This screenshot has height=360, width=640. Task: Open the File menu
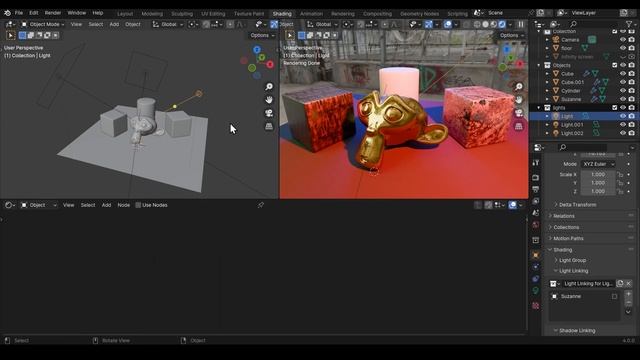[x=19, y=13]
